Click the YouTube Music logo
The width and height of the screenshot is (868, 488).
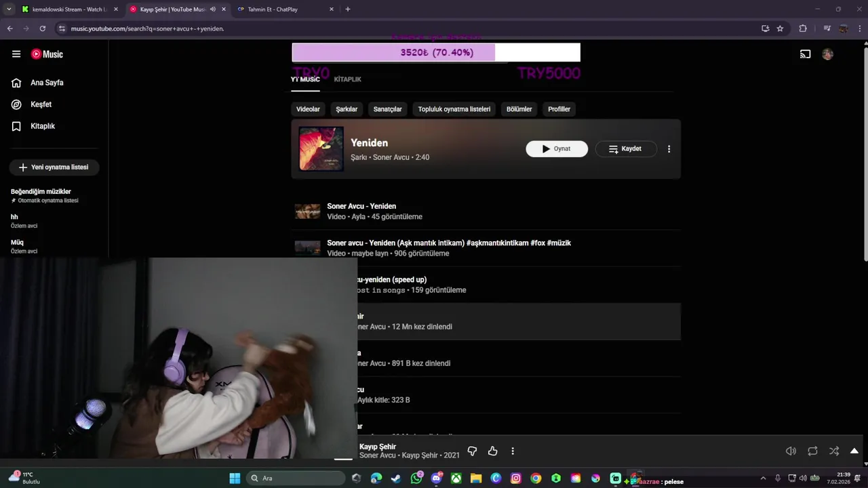click(47, 54)
